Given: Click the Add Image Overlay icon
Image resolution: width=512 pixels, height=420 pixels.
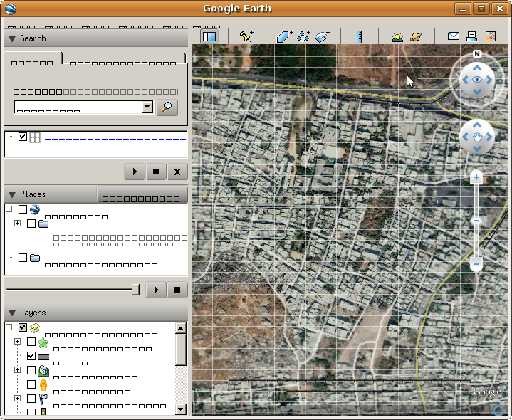Looking at the screenshot, I should point(323,37).
